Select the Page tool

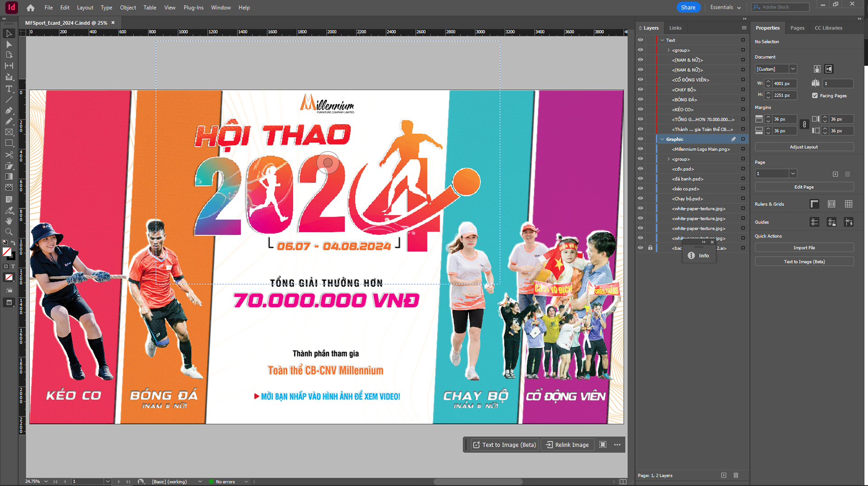click(9, 55)
